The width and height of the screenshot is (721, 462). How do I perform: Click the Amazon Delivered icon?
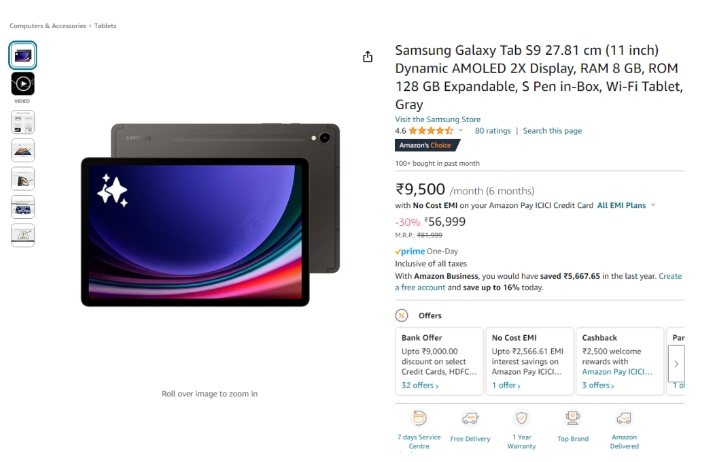624,418
